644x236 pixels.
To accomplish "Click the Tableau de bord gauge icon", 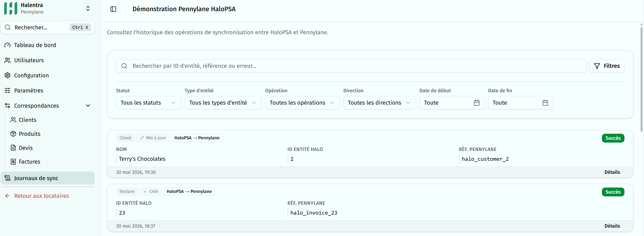I will pyautogui.click(x=7, y=45).
